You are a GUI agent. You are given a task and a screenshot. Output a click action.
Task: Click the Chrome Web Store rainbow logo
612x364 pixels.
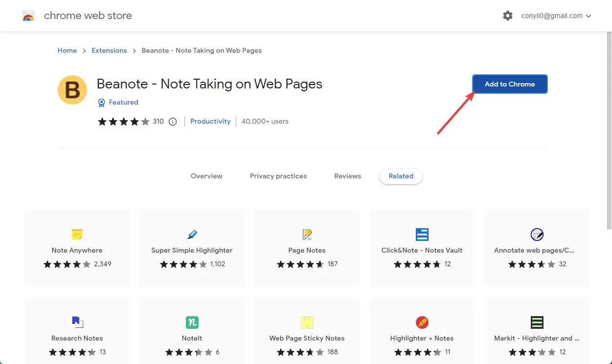(28, 16)
